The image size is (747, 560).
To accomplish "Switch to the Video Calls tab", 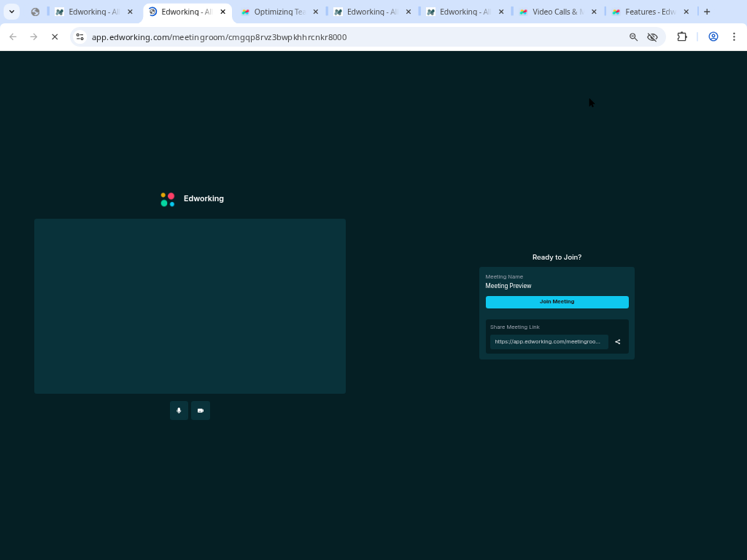I will pos(557,12).
